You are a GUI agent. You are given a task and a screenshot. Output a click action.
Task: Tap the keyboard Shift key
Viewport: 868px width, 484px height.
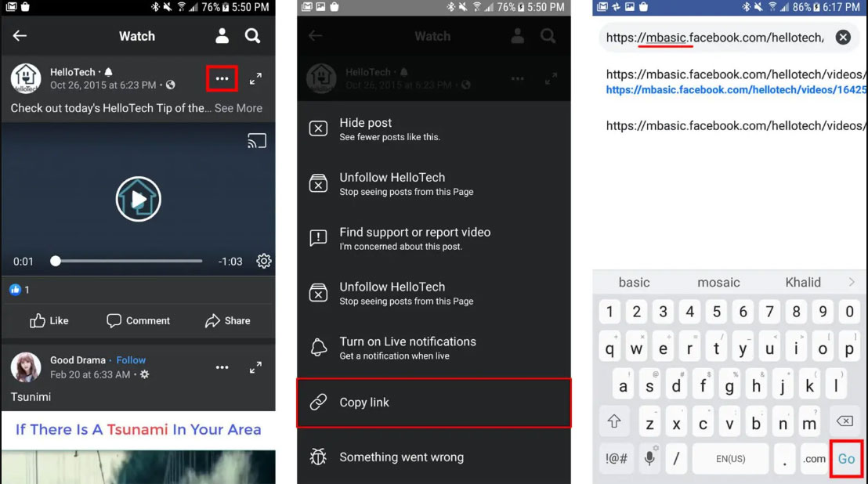tap(614, 421)
